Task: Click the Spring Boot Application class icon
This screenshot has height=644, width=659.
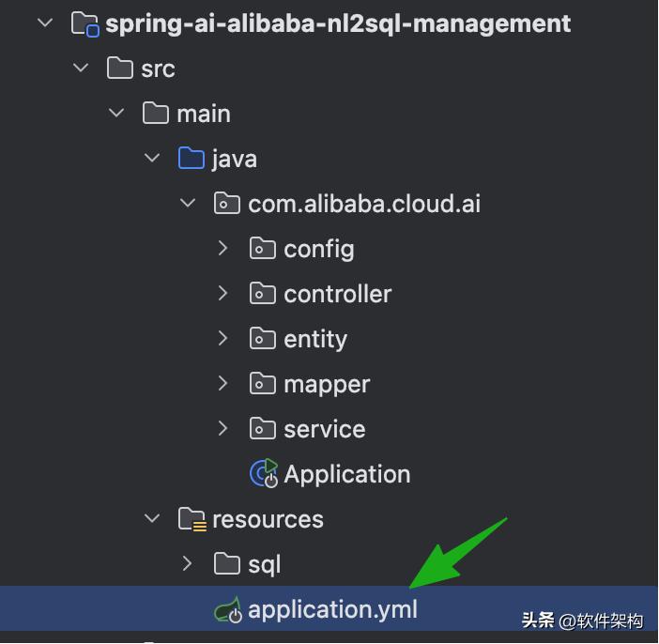Action: click(264, 474)
